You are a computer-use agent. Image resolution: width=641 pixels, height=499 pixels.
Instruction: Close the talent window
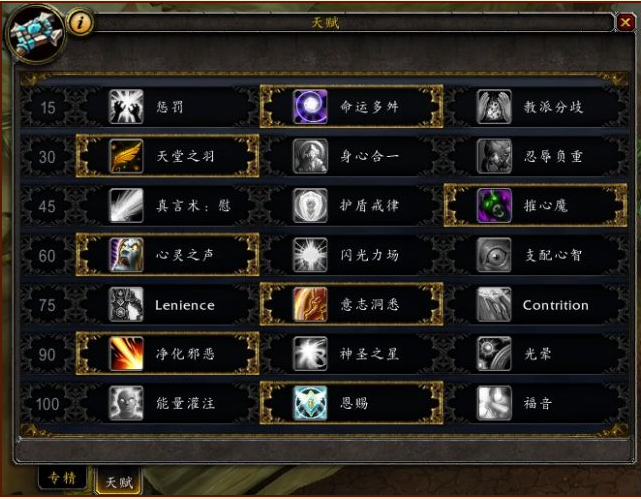625,22
